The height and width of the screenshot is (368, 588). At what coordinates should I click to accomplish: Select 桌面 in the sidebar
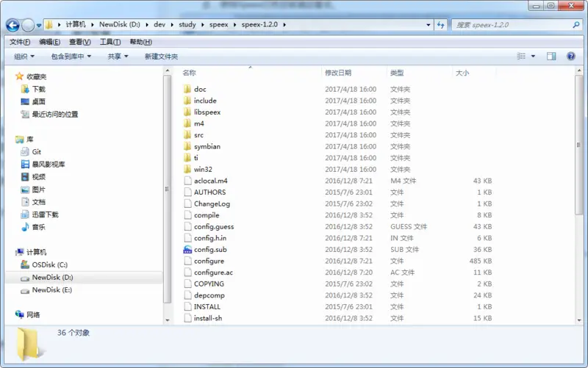33,101
